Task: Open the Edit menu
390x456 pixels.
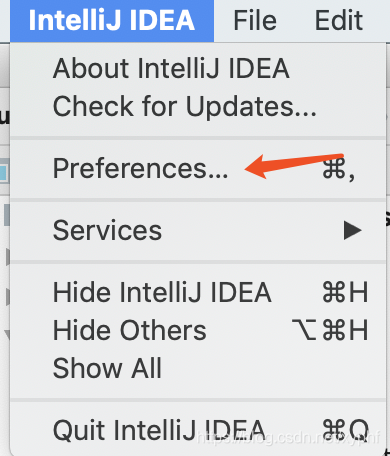Action: point(339,21)
